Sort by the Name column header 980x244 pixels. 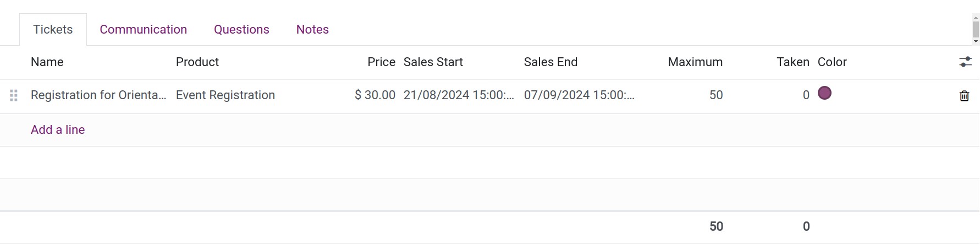tap(47, 62)
